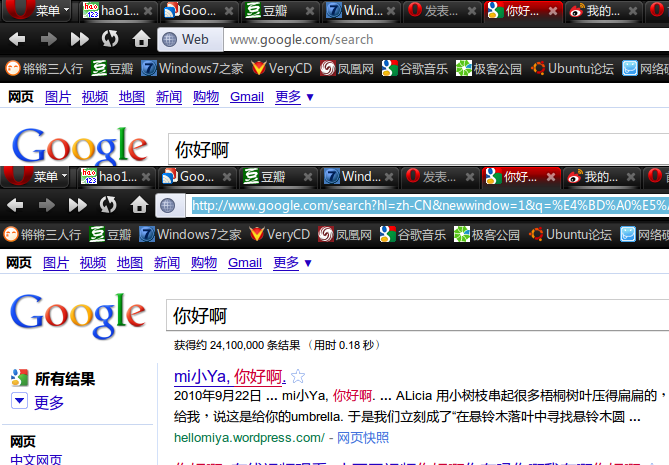Image resolution: width=669 pixels, height=465 pixels.
Task: Click Reload icon in upper browser toolbar
Action: [110, 39]
